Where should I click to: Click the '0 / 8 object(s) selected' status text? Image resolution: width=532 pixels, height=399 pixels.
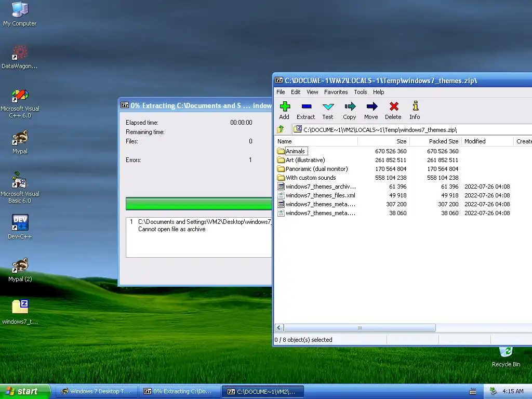pos(303,340)
